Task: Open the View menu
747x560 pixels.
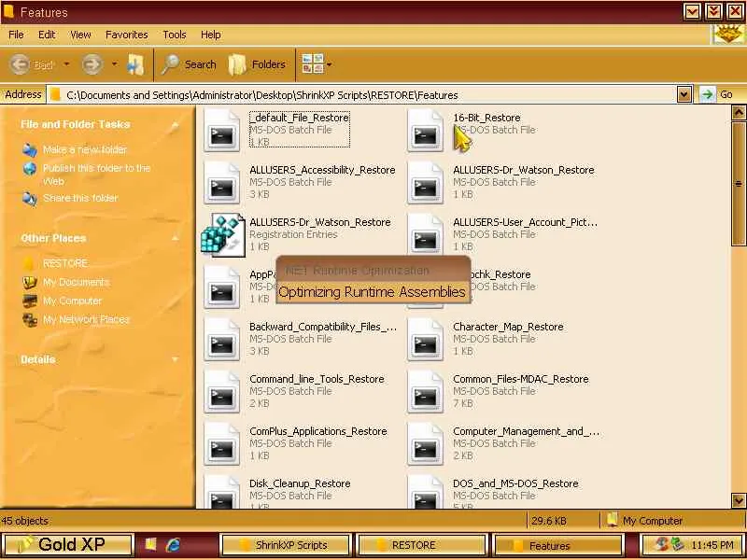Action: point(80,35)
